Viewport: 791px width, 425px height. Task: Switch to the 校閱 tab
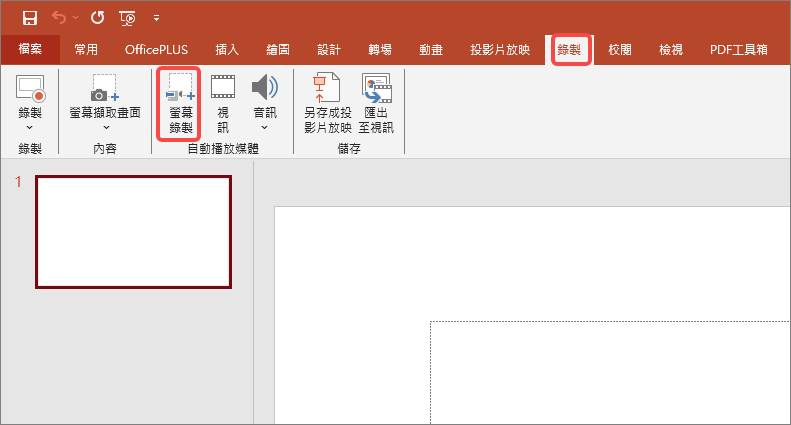click(619, 49)
